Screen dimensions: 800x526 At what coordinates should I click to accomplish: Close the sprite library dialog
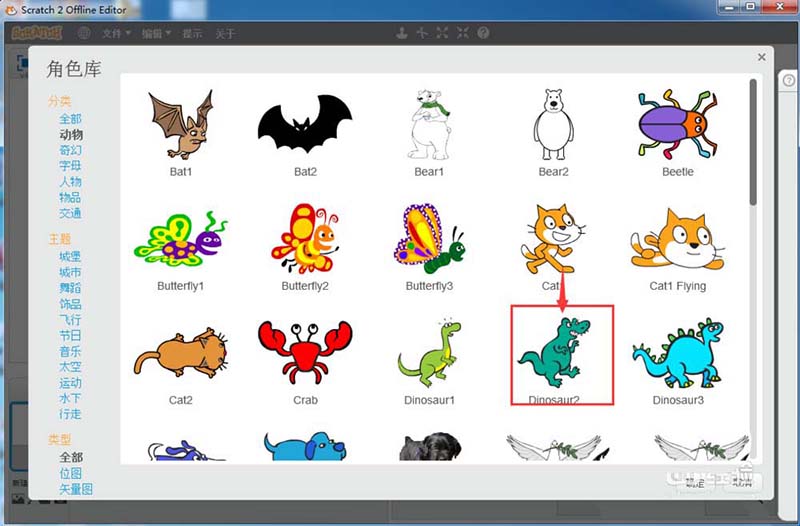762,58
